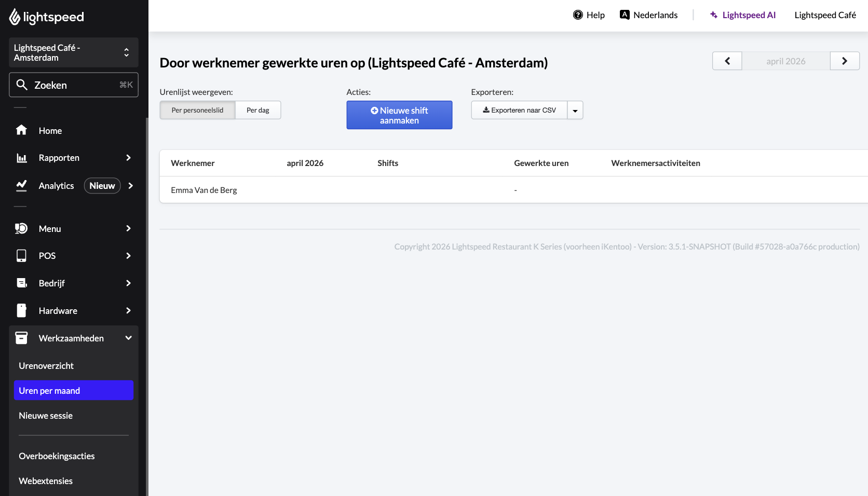Open Lightspeed AI from the header

click(743, 15)
